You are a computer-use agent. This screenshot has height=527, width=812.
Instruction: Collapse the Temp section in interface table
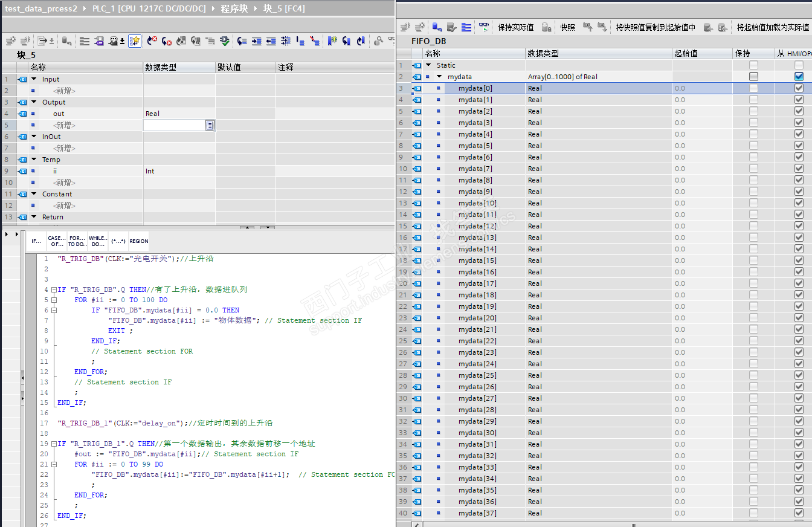tap(34, 160)
